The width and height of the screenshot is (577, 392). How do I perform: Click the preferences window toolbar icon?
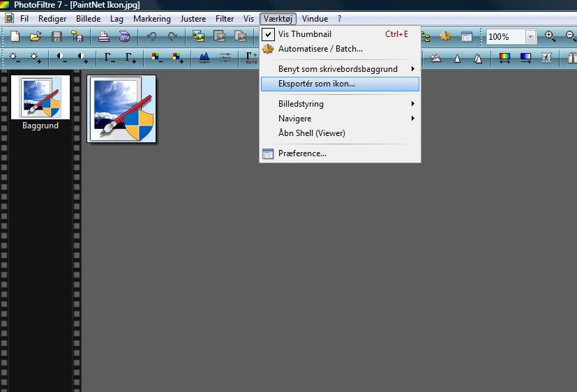[467, 36]
